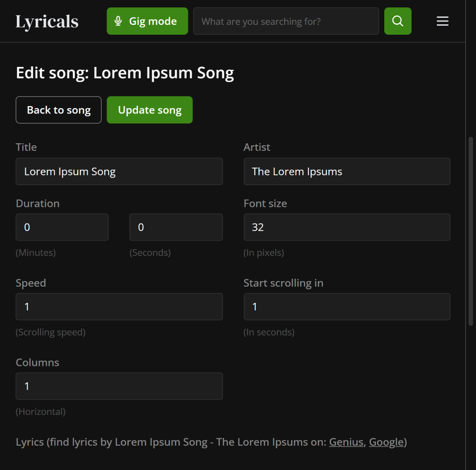Select the Font size field
Screen dimensions: 476x470
tap(347, 227)
